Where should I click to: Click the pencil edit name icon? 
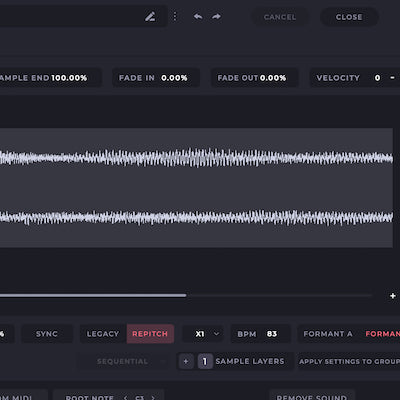click(150, 16)
